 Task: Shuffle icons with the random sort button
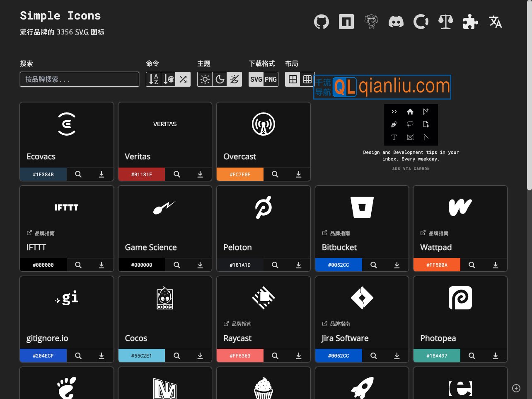click(x=183, y=79)
